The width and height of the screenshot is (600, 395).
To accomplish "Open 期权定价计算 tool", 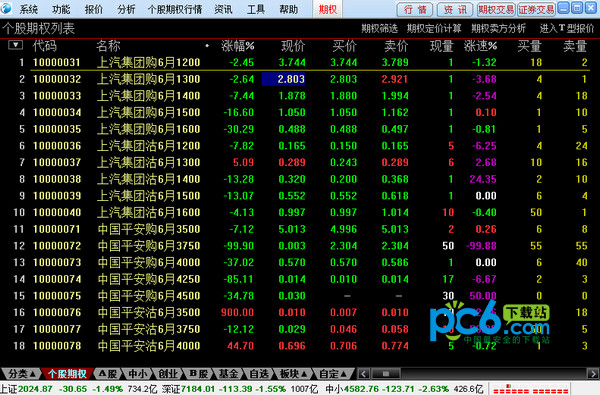I will [x=434, y=29].
